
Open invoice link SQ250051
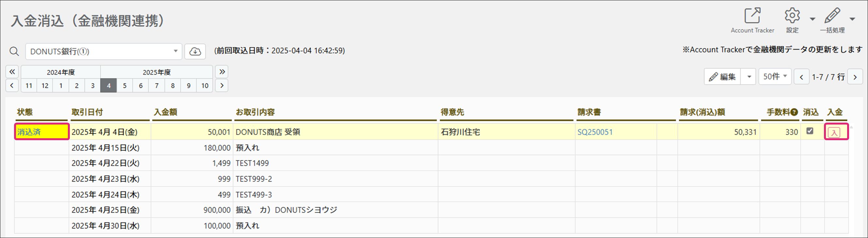(x=595, y=132)
